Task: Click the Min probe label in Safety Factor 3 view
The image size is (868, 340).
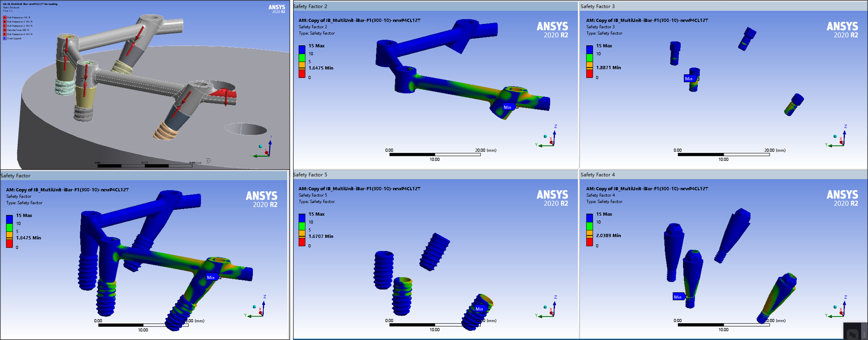Action: 689,79
